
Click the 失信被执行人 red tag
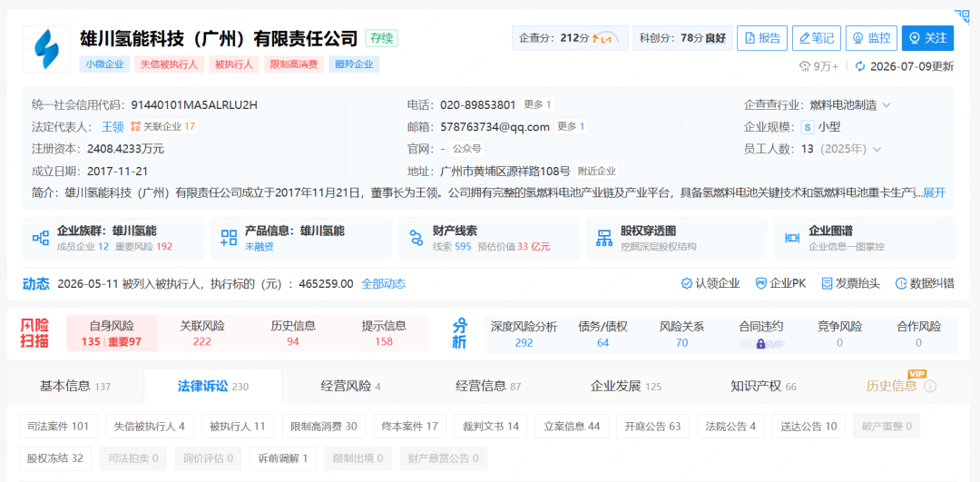pyautogui.click(x=169, y=64)
